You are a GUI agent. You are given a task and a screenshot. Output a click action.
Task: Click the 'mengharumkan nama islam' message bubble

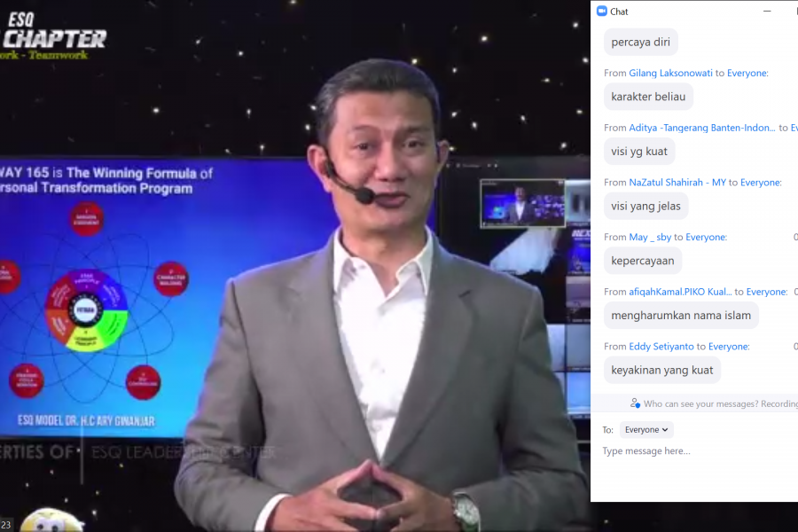tap(681, 315)
